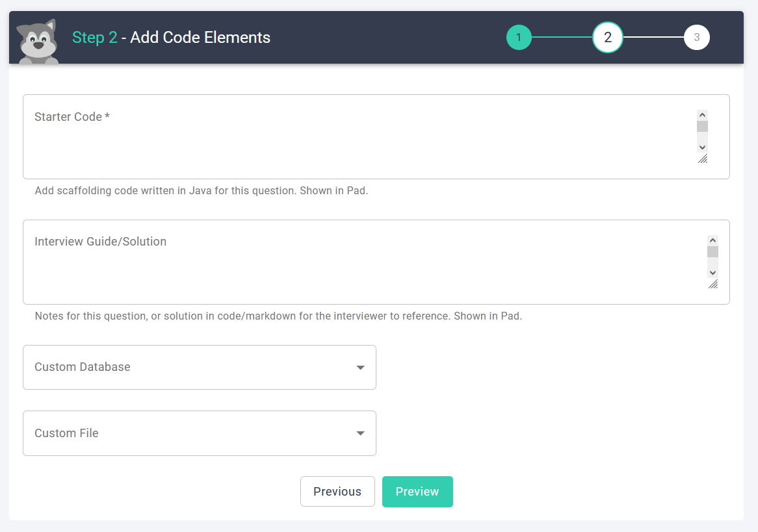This screenshot has height=532, width=758.
Task: Click the 'Step 2 - Add Code Elements' heading
Action: tap(171, 37)
